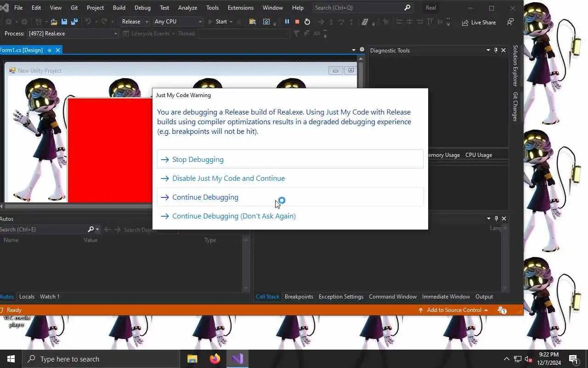588x368 pixels.
Task: Click the screenshot camera toolbar icon
Action: [x=266, y=22]
